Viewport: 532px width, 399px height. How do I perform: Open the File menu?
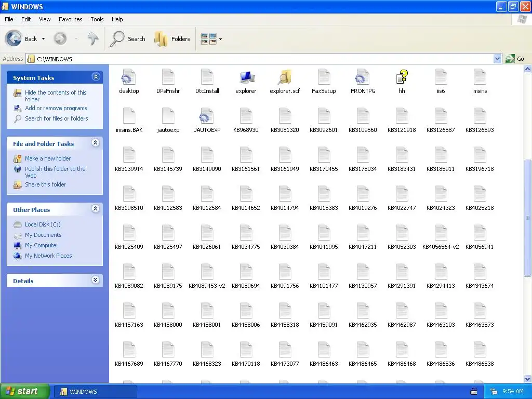point(9,19)
